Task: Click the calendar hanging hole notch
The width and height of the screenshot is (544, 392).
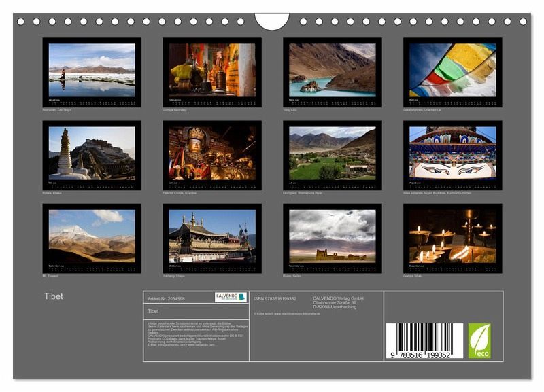Action: [x=272, y=20]
